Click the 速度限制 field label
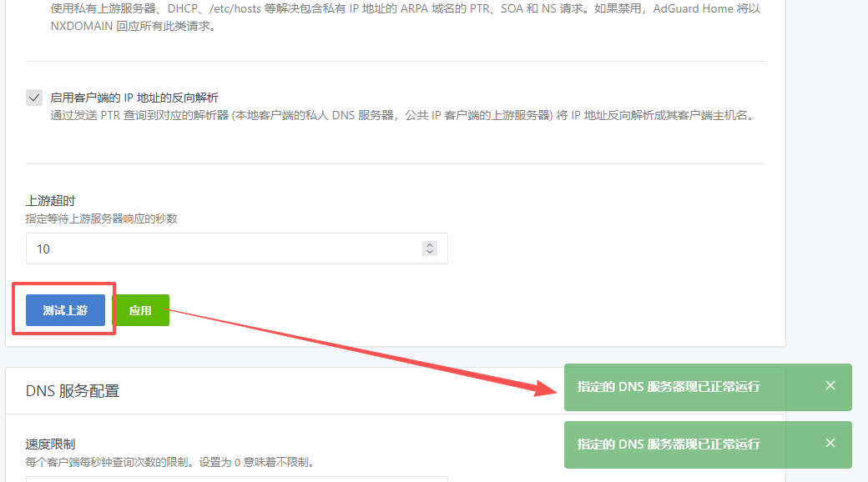Screen dimensions: 868x482 pos(51,444)
